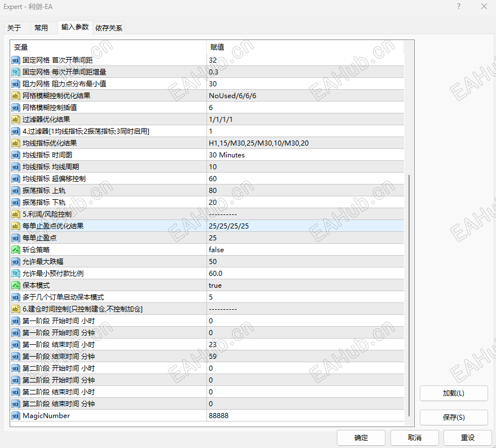Click the 加载(L) button

coord(454,393)
